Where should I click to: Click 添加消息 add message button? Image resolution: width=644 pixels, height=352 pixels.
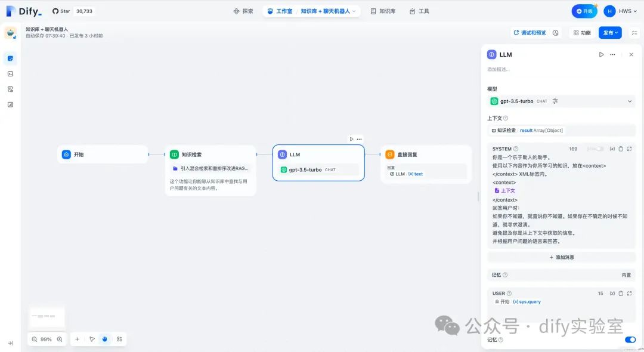click(x=562, y=257)
